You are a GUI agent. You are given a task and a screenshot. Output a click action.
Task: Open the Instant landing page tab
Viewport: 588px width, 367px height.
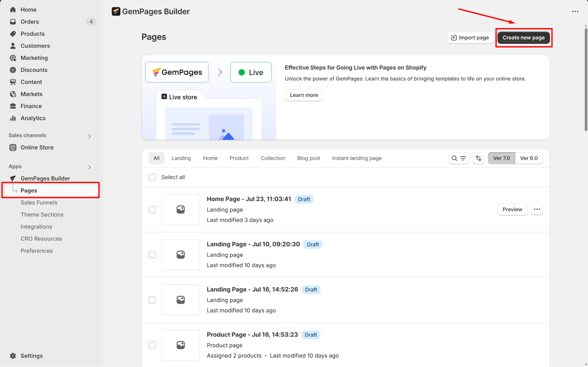[x=357, y=158]
